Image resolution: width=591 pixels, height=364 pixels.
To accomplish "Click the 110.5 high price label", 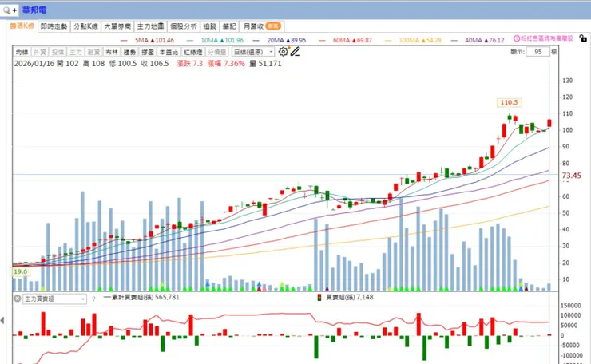I will tap(510, 102).
